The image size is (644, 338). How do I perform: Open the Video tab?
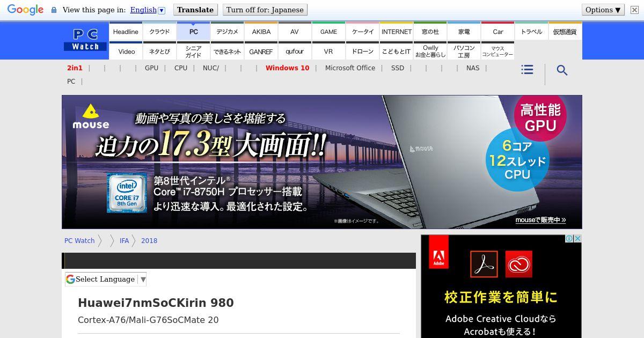pyautogui.click(x=126, y=51)
